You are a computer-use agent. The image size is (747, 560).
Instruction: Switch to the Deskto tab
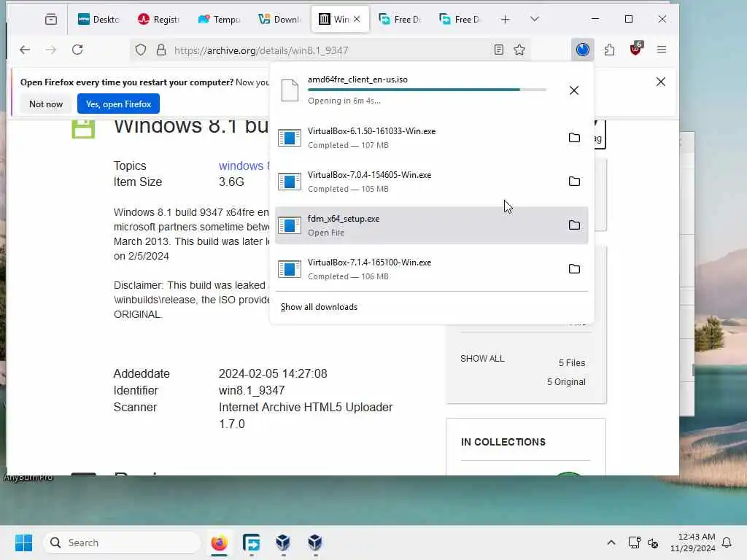pyautogui.click(x=98, y=19)
